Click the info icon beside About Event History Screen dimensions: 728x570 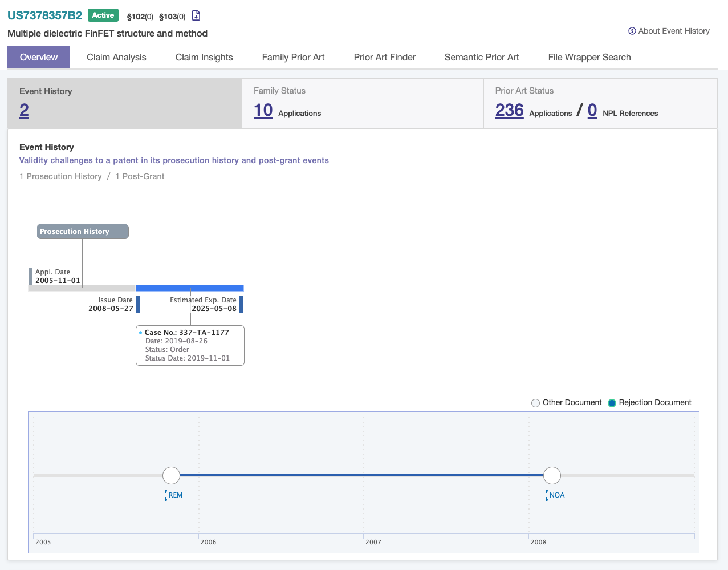click(632, 31)
